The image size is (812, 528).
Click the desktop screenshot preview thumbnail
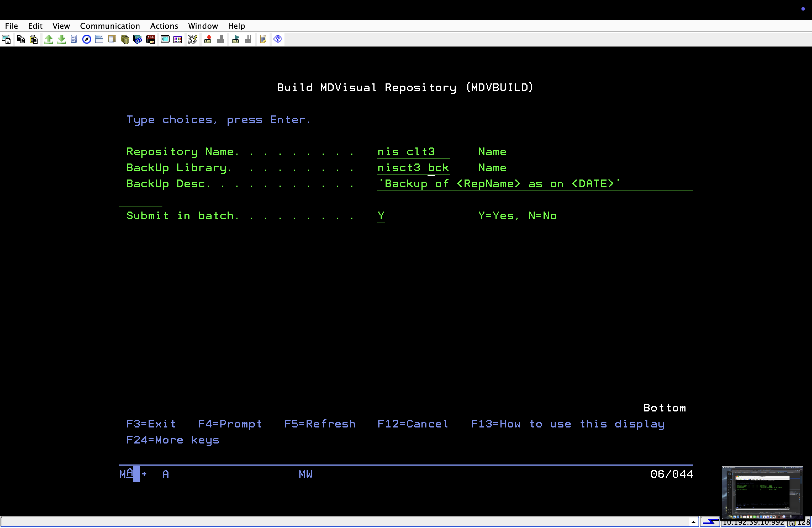[x=762, y=493]
